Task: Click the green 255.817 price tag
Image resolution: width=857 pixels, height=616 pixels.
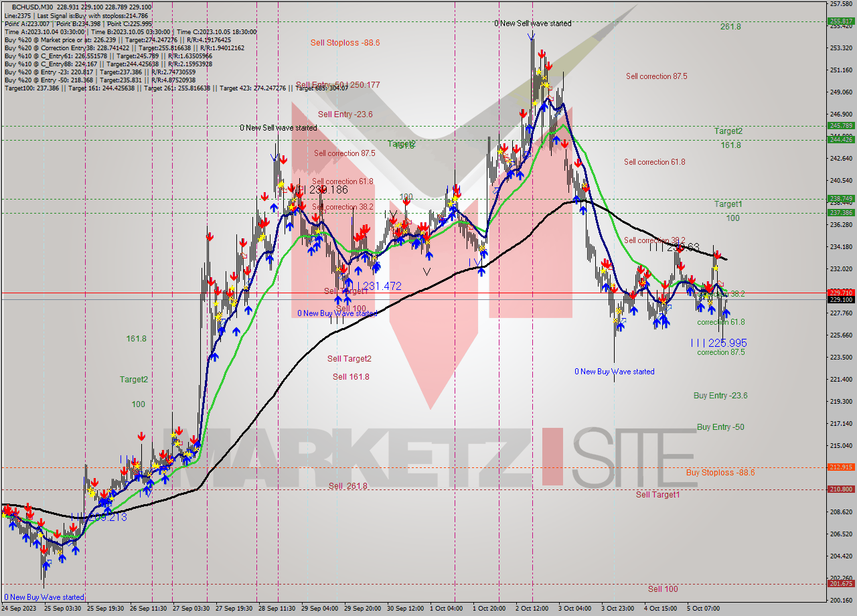Action: pyautogui.click(x=842, y=21)
